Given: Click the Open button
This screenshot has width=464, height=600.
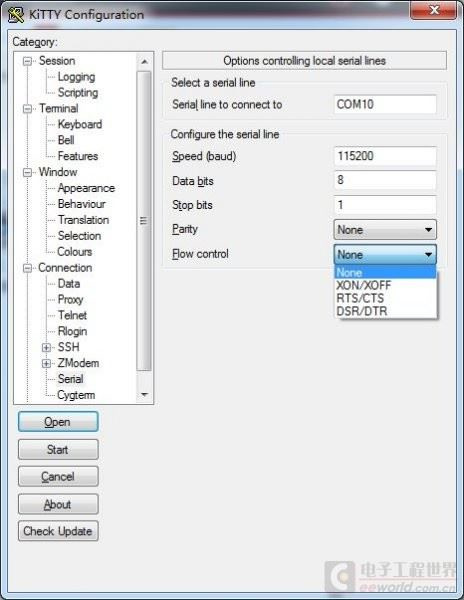Looking at the screenshot, I should click(x=58, y=422).
